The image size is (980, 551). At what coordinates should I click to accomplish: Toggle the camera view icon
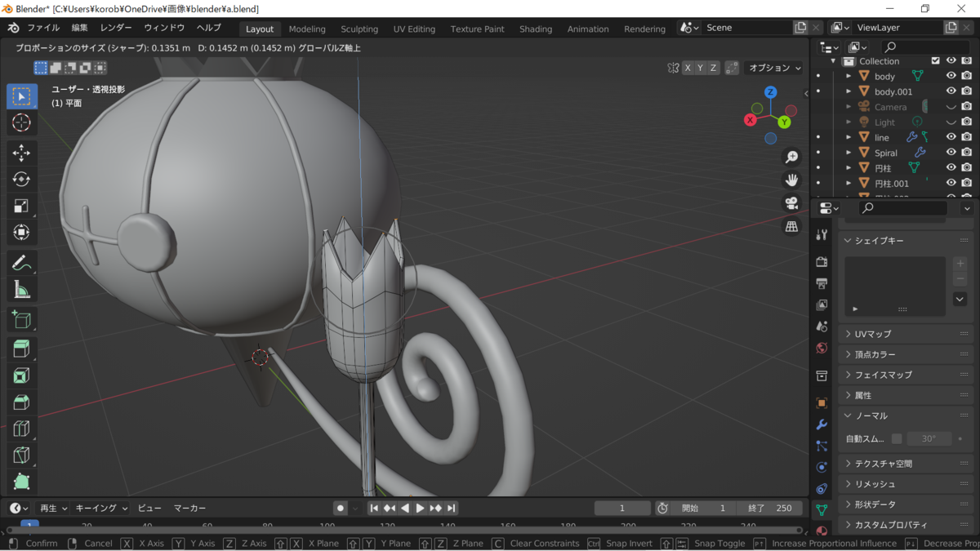[791, 203]
